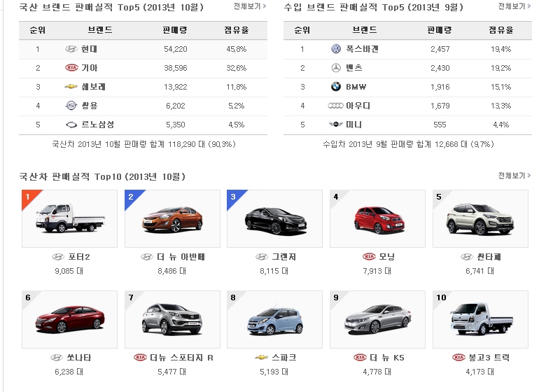Click the Renault Samsung logo beside 르노삼성
The height and width of the screenshot is (392, 546).
[71, 125]
